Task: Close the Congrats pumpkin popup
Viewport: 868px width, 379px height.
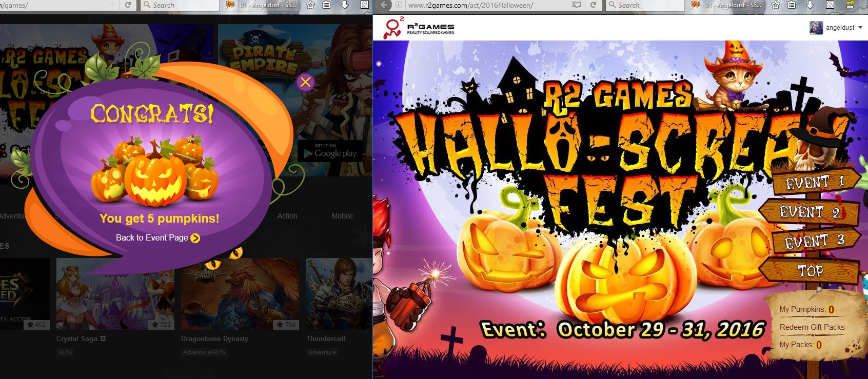Action: (305, 82)
